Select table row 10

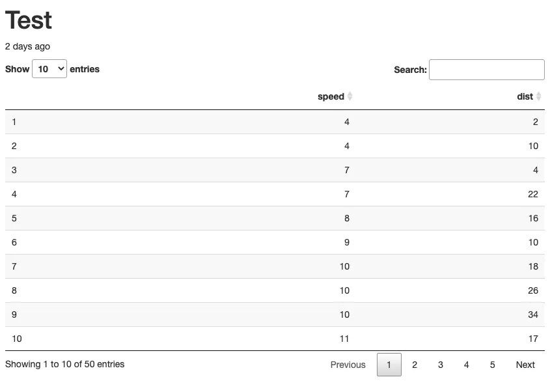pyautogui.click(x=17, y=339)
